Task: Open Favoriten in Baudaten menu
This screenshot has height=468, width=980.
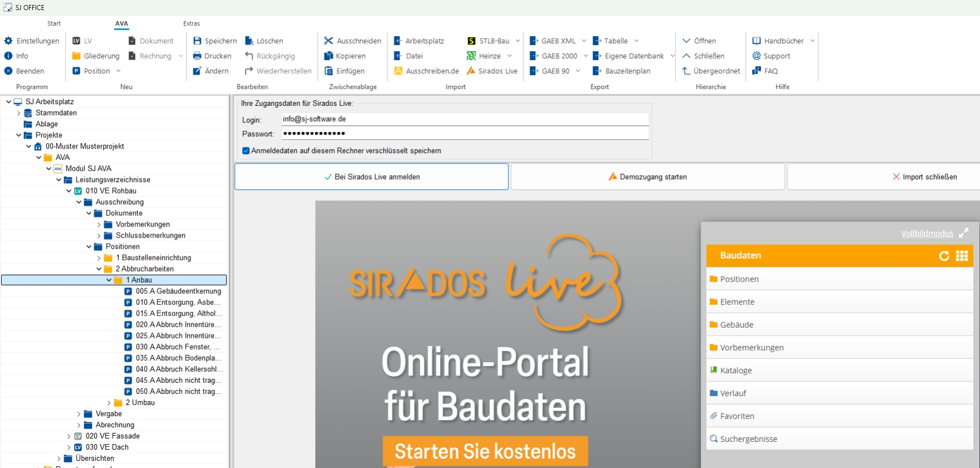Action: click(x=839, y=416)
